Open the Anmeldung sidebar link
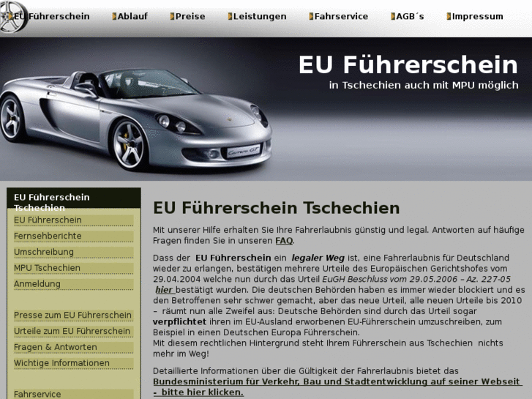Screen dimensions: 532x399 pyautogui.click(x=74, y=284)
